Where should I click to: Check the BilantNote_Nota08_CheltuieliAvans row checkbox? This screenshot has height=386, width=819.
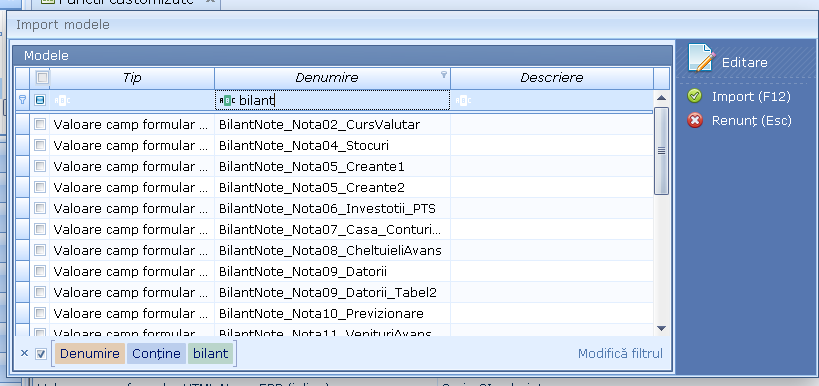pyautogui.click(x=40, y=250)
